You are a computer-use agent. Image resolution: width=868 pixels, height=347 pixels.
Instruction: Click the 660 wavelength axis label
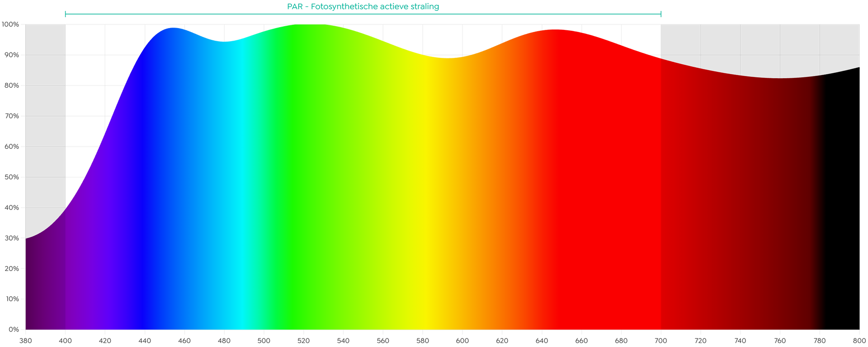(581, 340)
